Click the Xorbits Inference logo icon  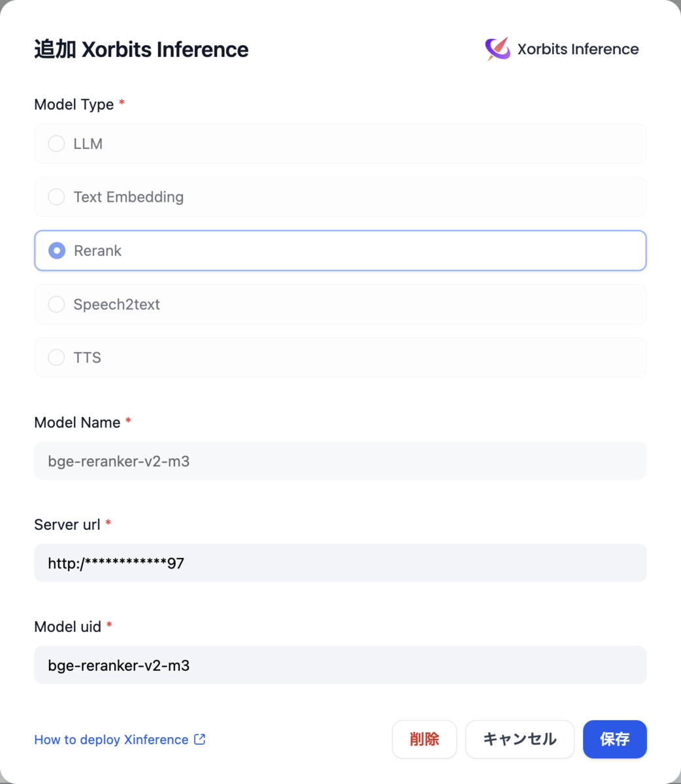coord(497,49)
